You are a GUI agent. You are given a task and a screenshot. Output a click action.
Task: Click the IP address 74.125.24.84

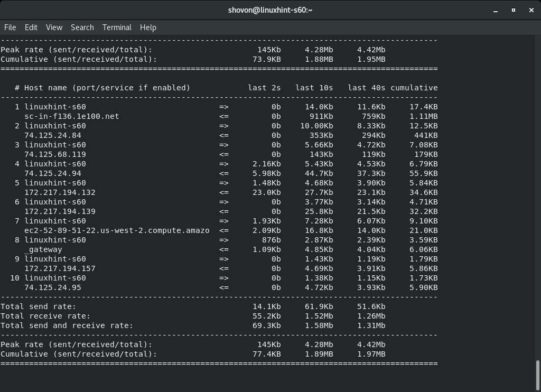pos(54,135)
